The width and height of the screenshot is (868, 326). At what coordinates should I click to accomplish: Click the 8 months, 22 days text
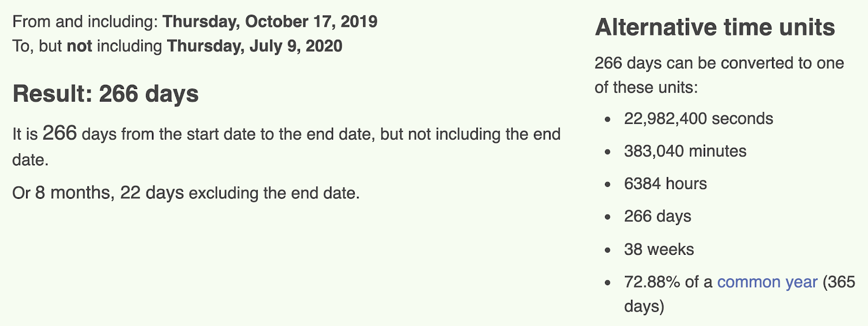click(110, 192)
